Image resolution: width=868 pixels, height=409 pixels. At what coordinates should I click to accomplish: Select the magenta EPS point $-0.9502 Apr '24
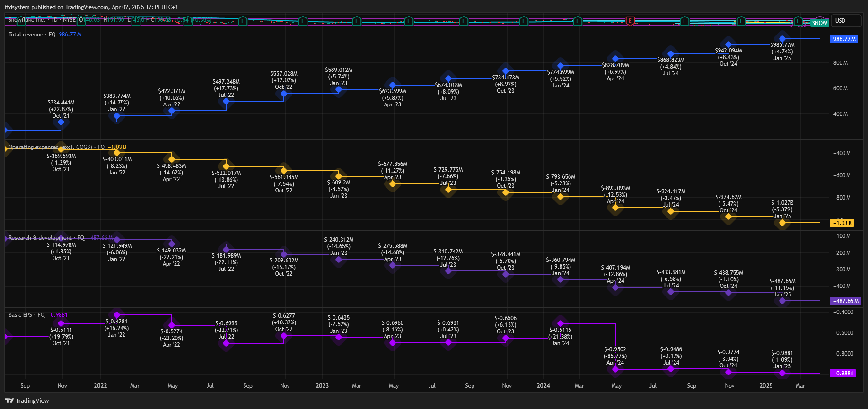(615, 369)
